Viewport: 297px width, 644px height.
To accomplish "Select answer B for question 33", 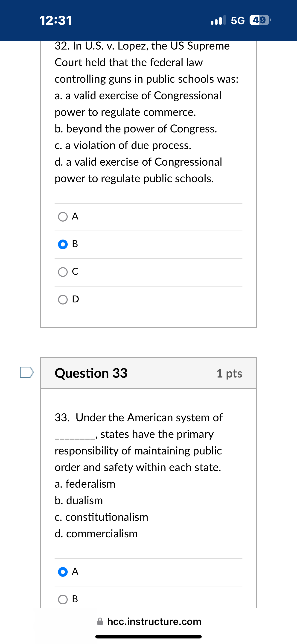I will pos(63,600).
